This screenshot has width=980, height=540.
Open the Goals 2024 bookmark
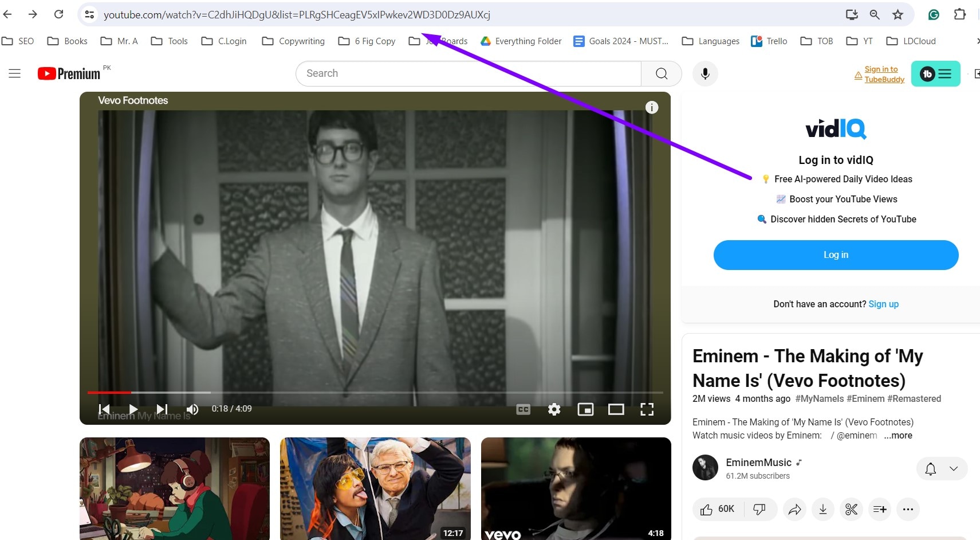tap(621, 41)
